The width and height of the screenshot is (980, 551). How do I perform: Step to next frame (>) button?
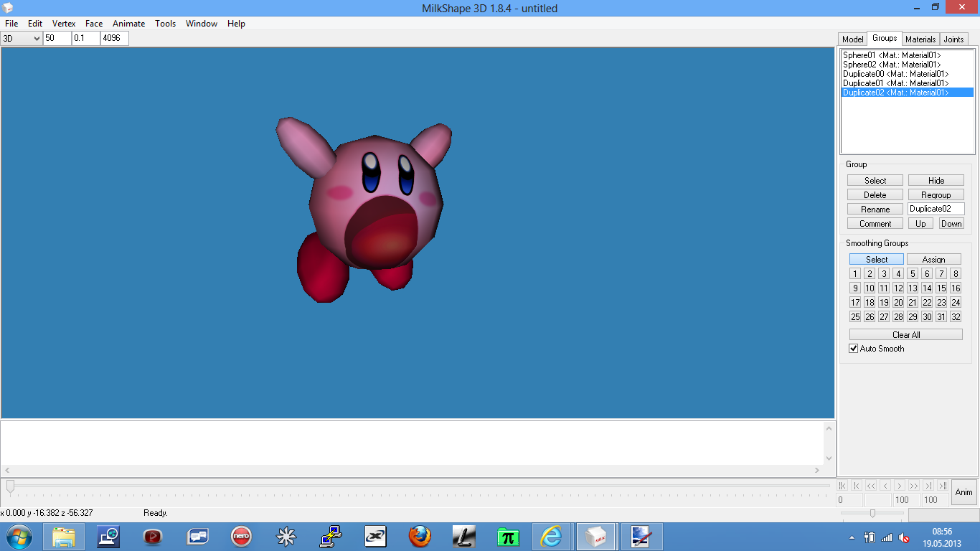click(x=900, y=486)
